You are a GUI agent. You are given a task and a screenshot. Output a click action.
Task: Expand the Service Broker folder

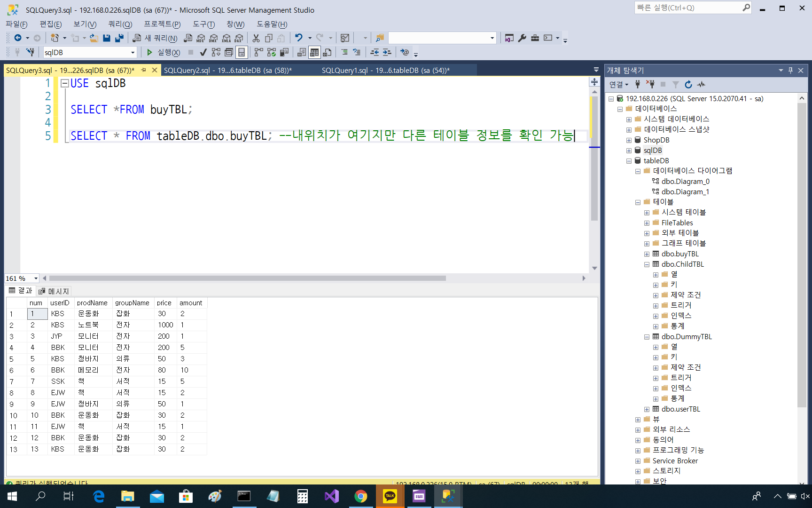click(638, 461)
